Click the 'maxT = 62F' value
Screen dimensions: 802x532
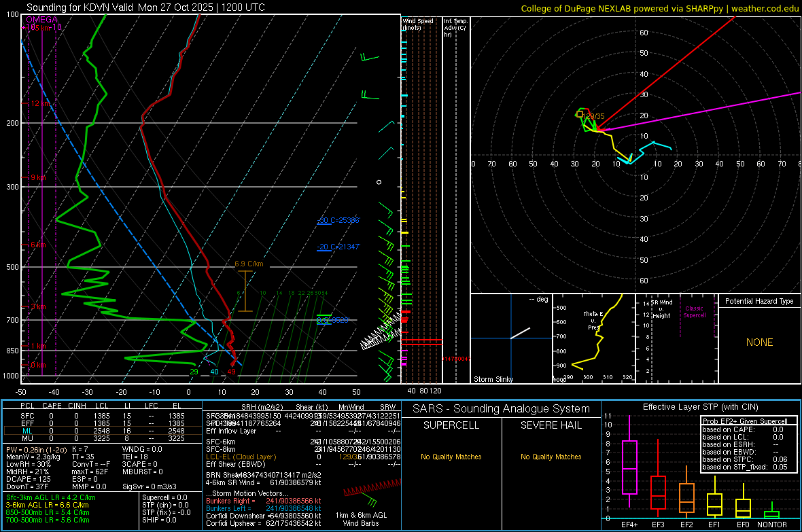point(90,472)
